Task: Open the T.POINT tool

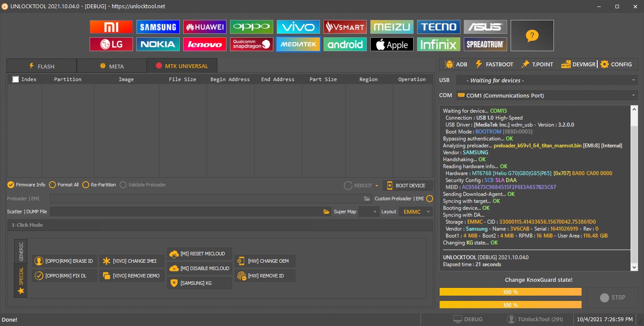Action: tap(537, 64)
